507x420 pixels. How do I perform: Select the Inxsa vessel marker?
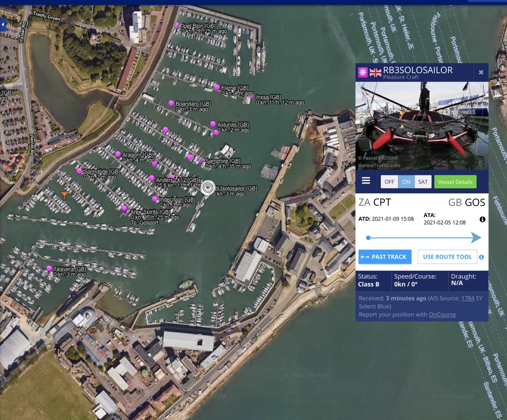point(252,96)
